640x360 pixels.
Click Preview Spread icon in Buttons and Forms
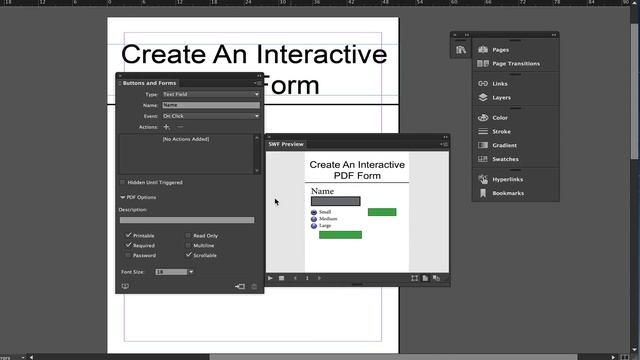coord(125,286)
